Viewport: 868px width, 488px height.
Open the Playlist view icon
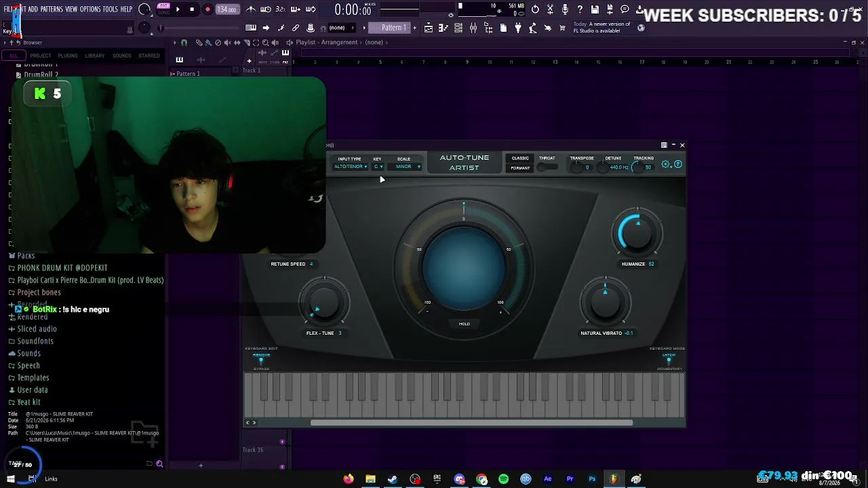click(429, 28)
